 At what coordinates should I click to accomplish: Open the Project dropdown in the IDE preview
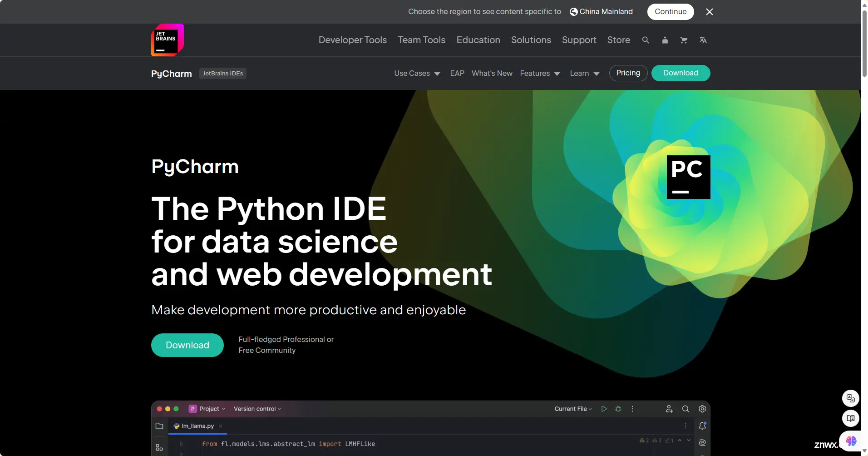pyautogui.click(x=207, y=409)
